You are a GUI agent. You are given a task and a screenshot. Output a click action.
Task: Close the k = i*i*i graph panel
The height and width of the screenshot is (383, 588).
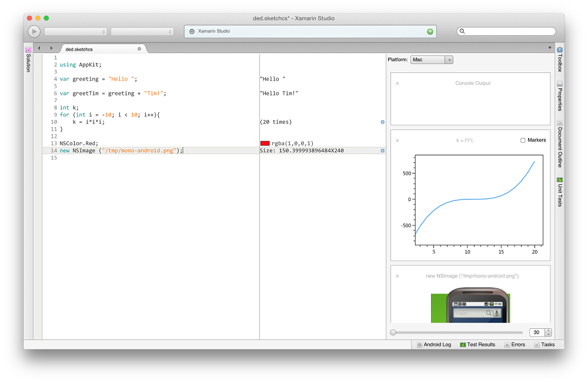coord(397,141)
